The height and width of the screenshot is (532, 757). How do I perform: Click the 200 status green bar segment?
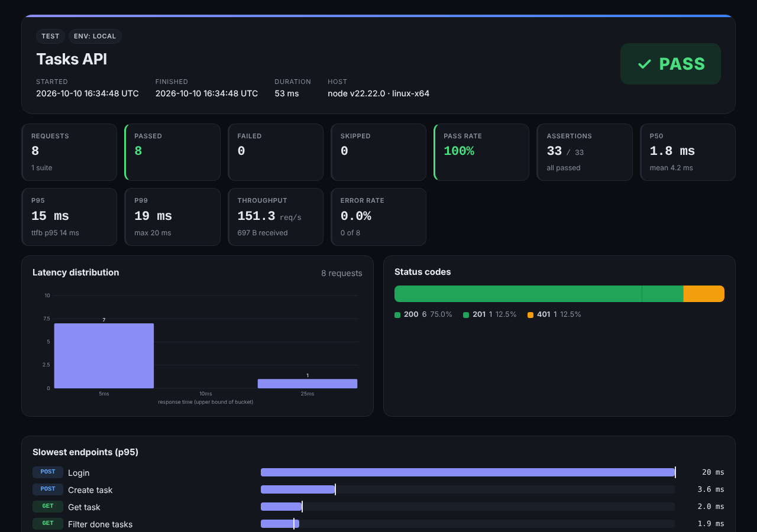tap(518, 294)
